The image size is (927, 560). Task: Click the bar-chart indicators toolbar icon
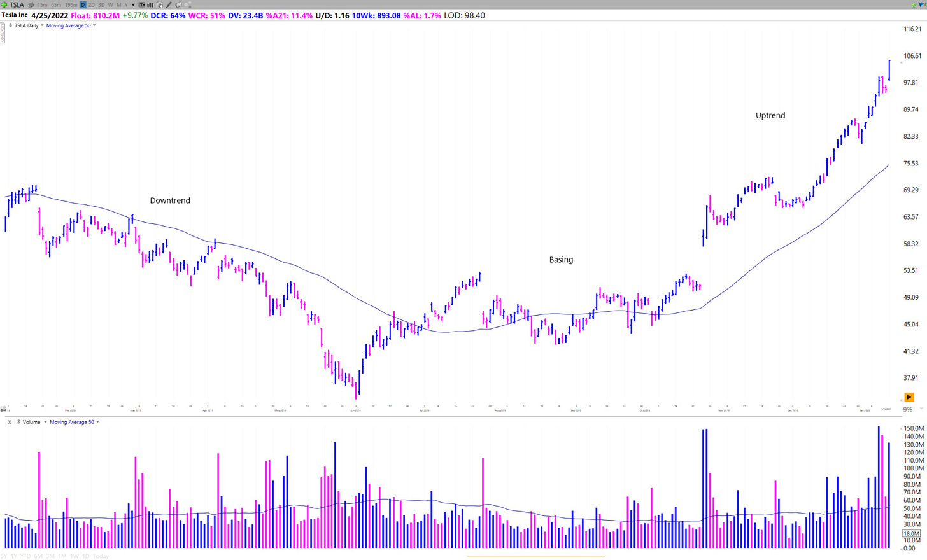pyautogui.click(x=150, y=5)
